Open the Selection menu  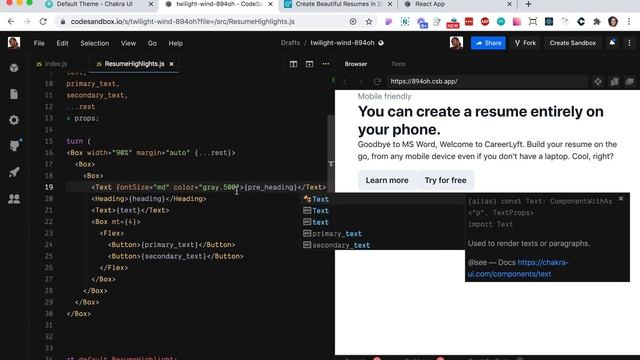(95, 43)
